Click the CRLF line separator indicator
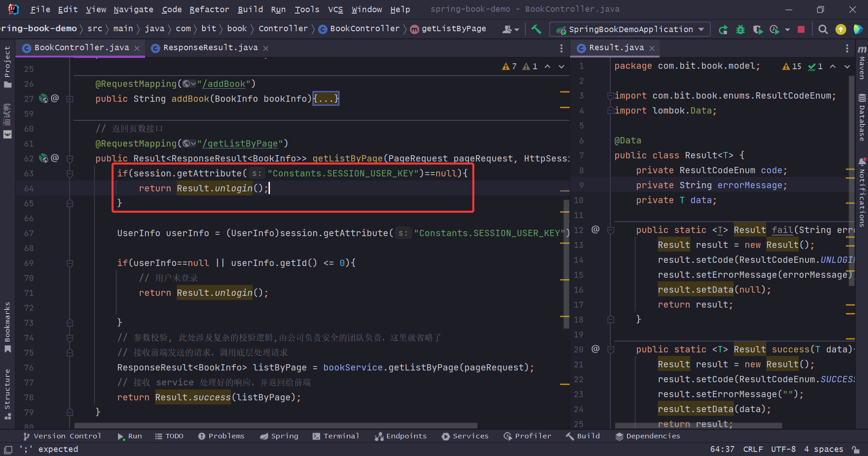 [753, 449]
